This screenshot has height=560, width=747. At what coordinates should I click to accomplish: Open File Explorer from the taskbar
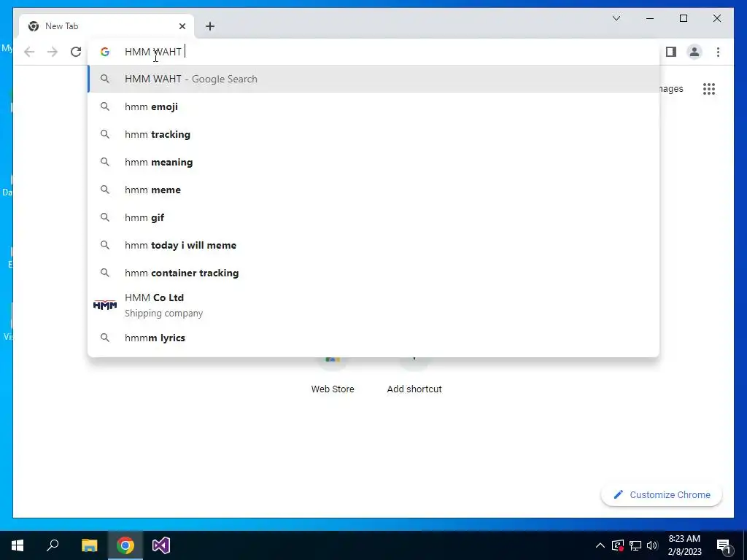click(x=89, y=545)
